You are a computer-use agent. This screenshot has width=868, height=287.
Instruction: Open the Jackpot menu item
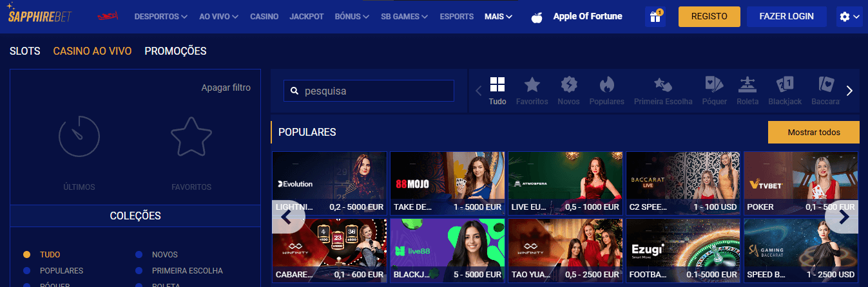click(307, 17)
